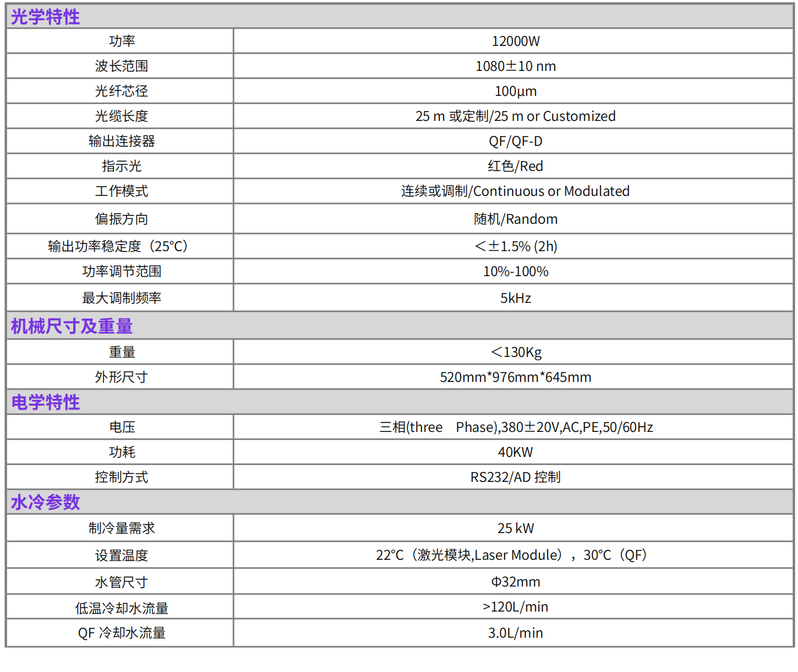Select the three Phase voltage value

[515, 427]
